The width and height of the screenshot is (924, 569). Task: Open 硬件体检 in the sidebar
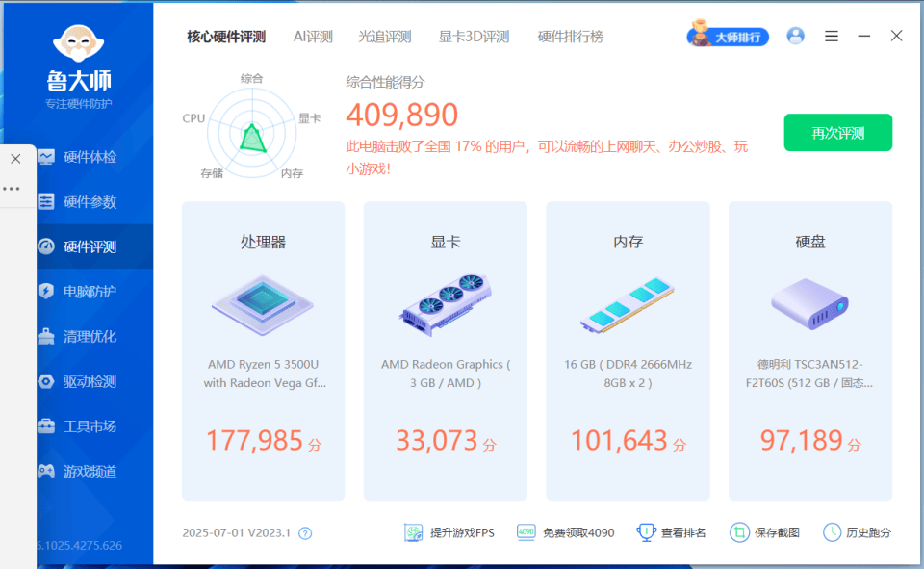(89, 157)
